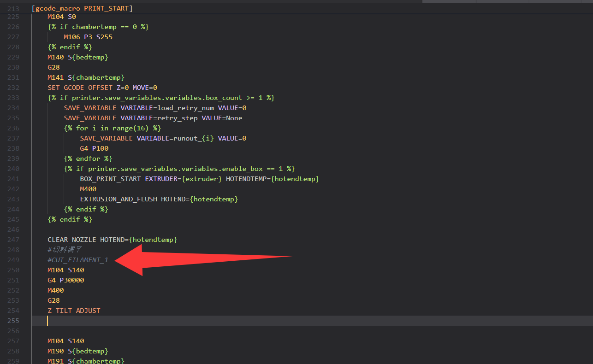Click the enable_box if condition line

[180, 169]
